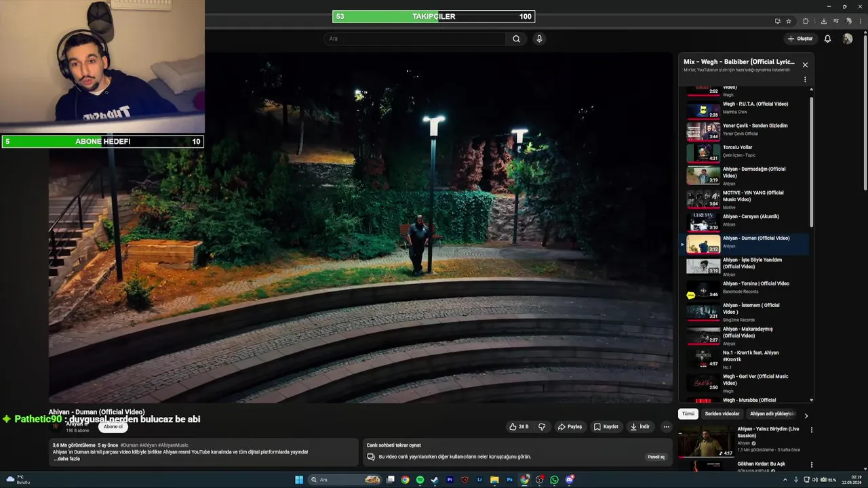This screenshot has width=868, height=488.
Task: Open Discord from the taskbar
Action: point(570,480)
